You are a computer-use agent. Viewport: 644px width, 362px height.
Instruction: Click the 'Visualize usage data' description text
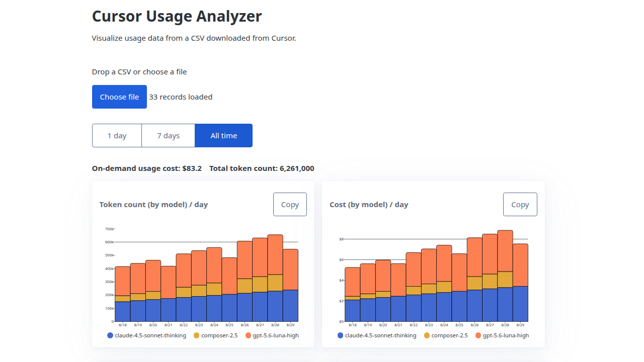(x=194, y=38)
